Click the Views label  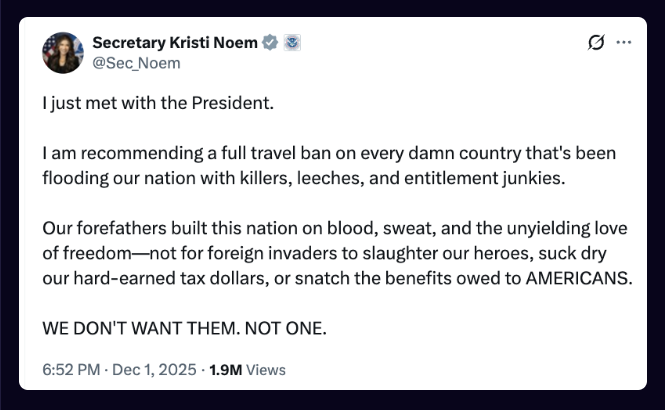pos(266,370)
